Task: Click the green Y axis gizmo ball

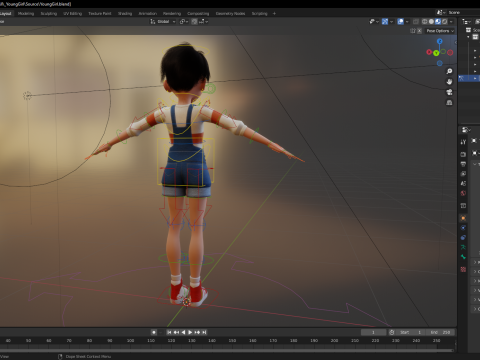Action: [436, 53]
